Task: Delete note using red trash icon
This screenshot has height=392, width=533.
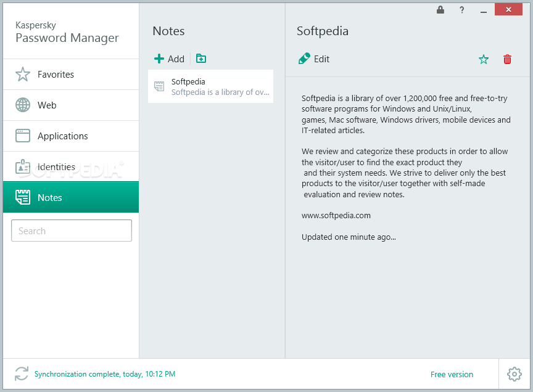Action: [507, 59]
